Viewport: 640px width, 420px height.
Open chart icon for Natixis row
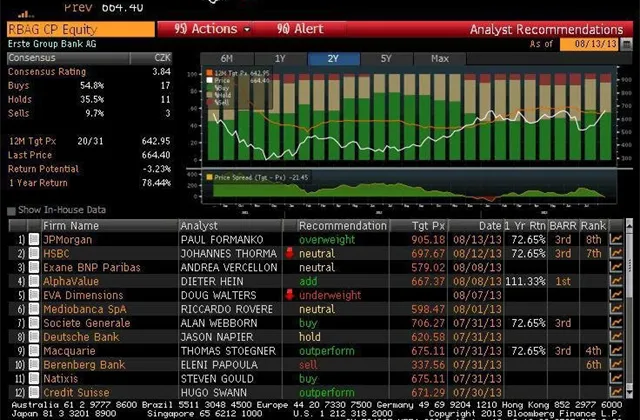click(x=616, y=378)
